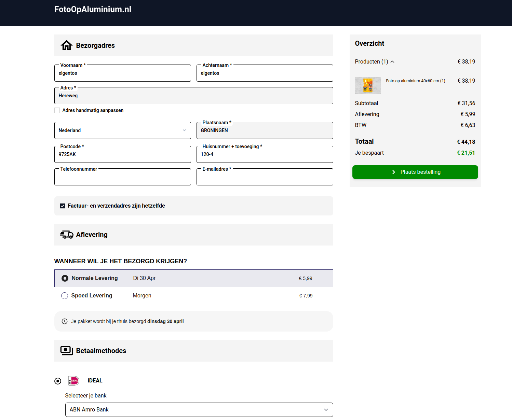Go to FotoOpAluminium.nl homepage via logo

tap(93, 9)
